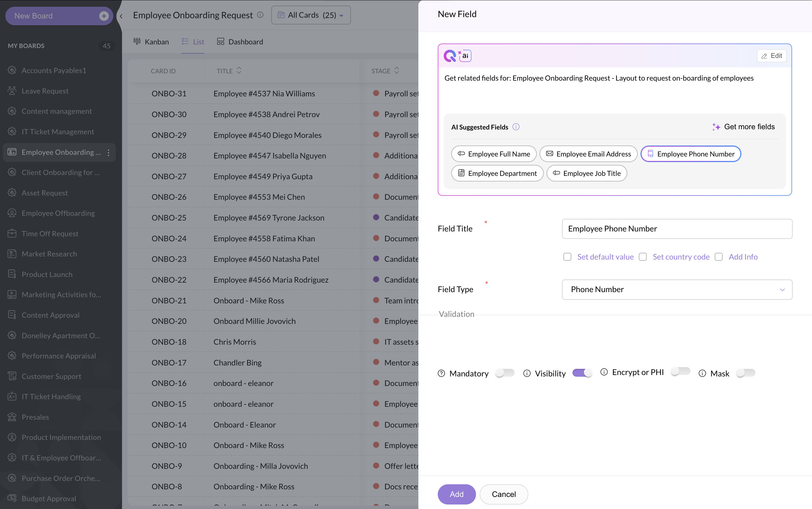Check the Set default value checkbox
This screenshot has width=812, height=509.
pyautogui.click(x=567, y=257)
